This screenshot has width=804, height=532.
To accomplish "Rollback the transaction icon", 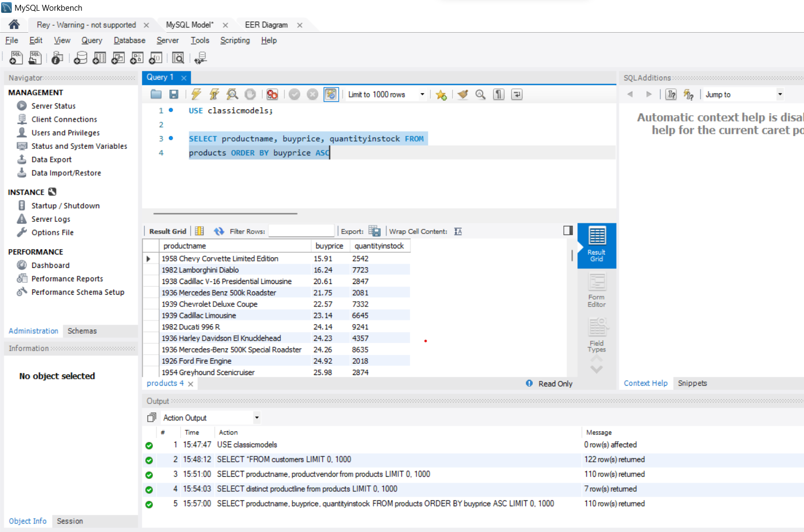I will 312,94.
